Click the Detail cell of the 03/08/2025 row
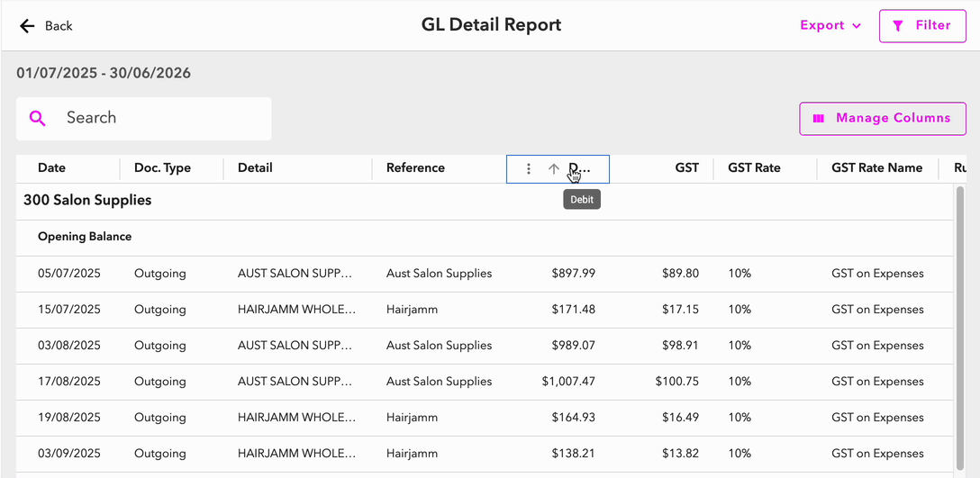This screenshot has width=980, height=478. point(297,346)
